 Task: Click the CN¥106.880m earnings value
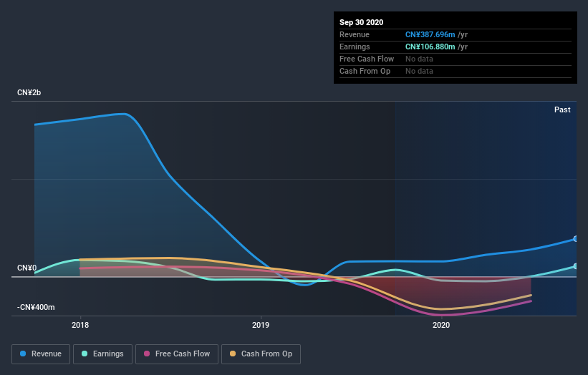[430, 47]
